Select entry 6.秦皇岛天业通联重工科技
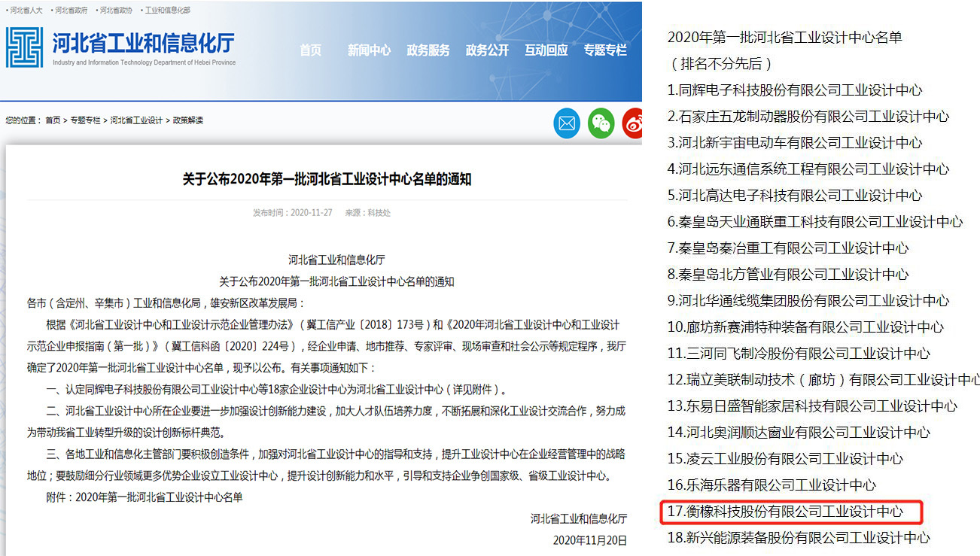 [815, 221]
